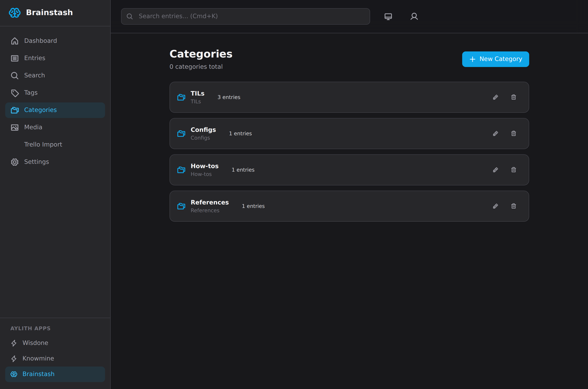Image resolution: width=588 pixels, height=389 pixels.
Task: Click the TILs category name
Action: point(197,94)
